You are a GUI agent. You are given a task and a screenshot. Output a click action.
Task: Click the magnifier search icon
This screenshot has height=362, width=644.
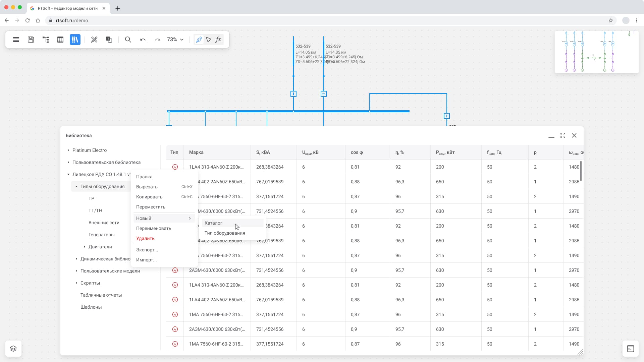128,40
